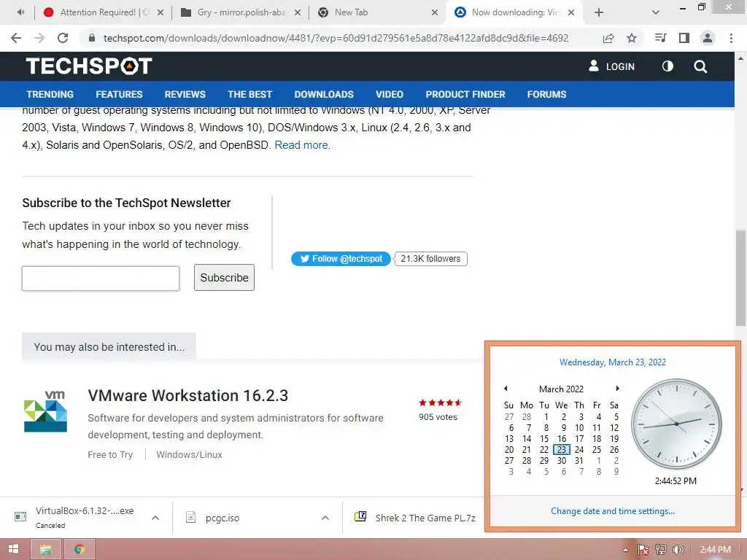
Task: Click the Chrome taskbar icon
Action: pos(80,550)
